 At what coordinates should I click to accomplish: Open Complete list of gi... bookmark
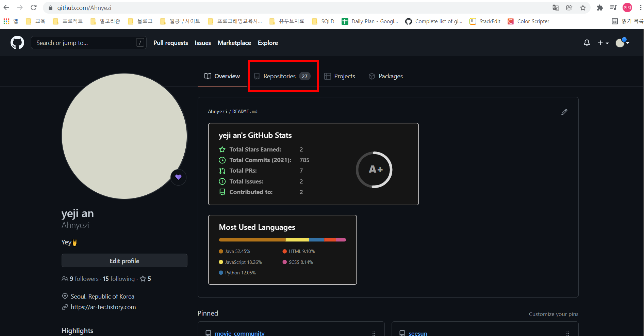[434, 21]
